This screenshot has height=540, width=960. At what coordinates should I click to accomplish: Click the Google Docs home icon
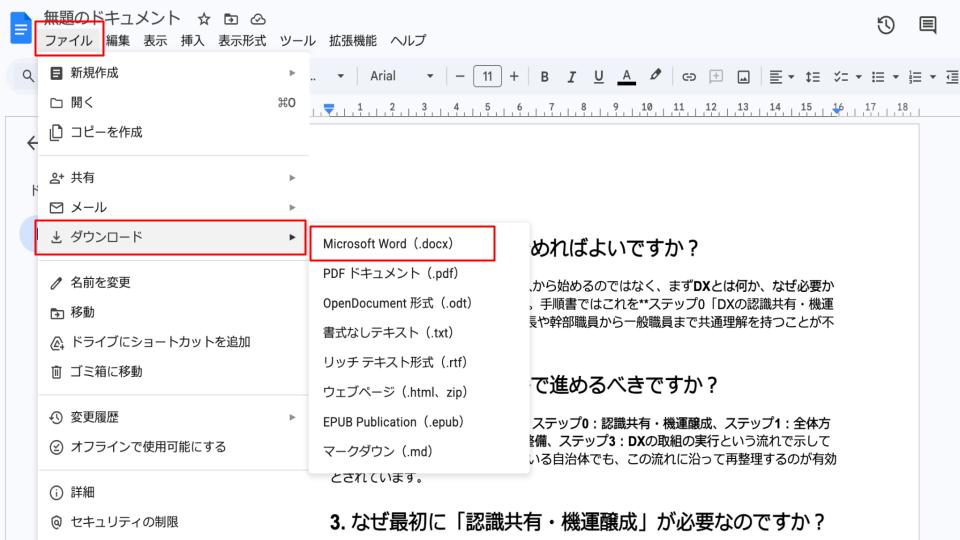pos(20,28)
